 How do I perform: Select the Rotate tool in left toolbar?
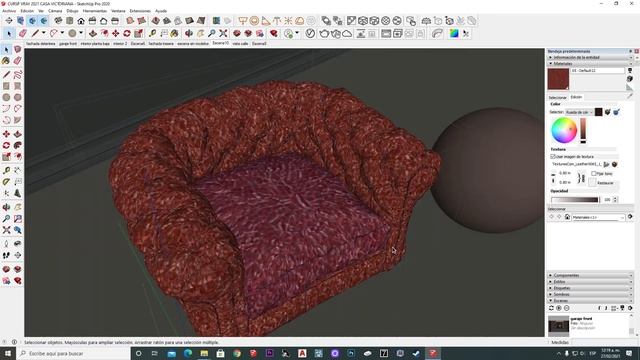[6, 146]
